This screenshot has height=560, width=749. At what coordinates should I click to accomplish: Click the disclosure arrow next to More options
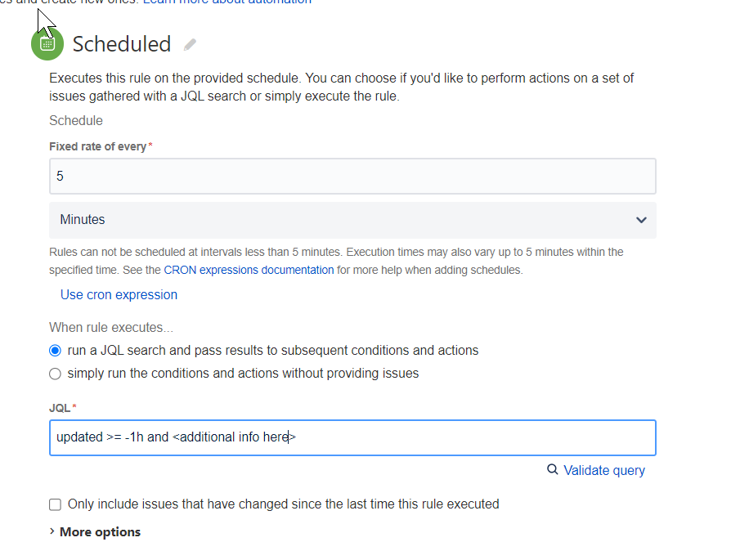pyautogui.click(x=51, y=531)
